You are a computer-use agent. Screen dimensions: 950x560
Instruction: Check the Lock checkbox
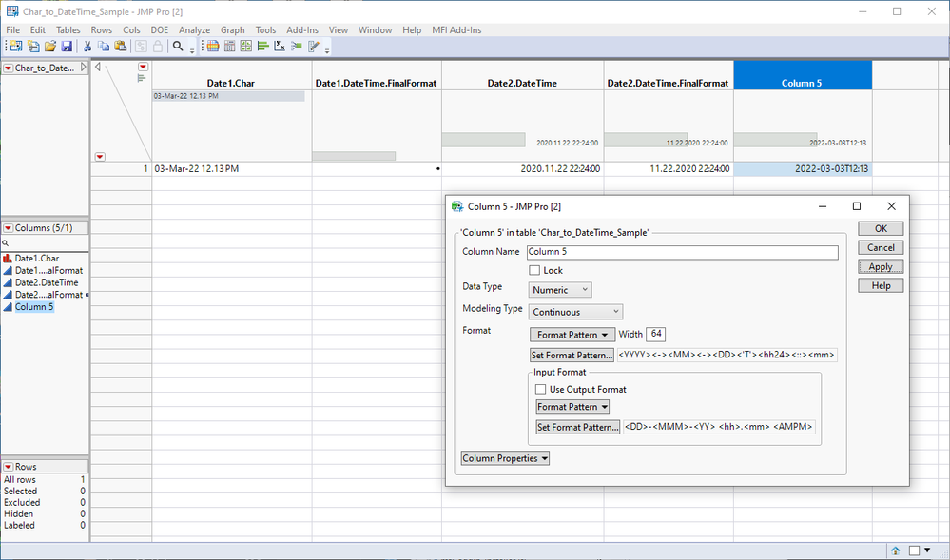[x=534, y=271]
